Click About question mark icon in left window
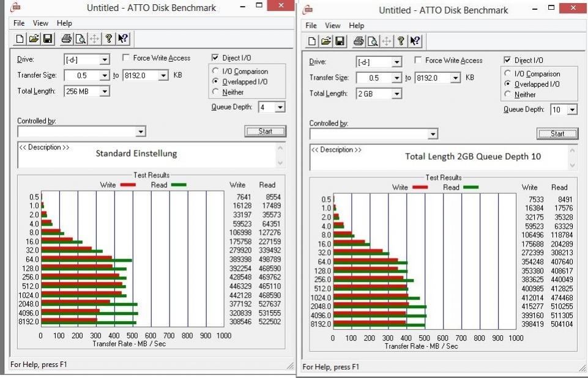Screen dimensions: 588x378 [109, 39]
